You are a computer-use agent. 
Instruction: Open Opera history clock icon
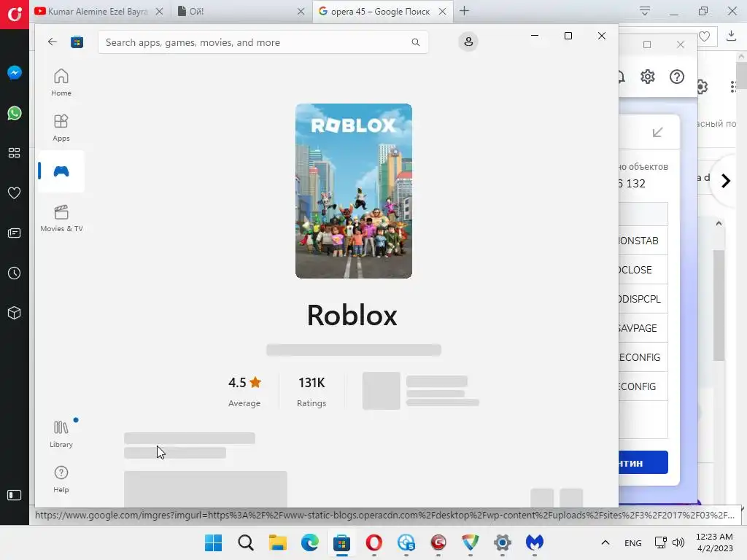pyautogui.click(x=15, y=273)
